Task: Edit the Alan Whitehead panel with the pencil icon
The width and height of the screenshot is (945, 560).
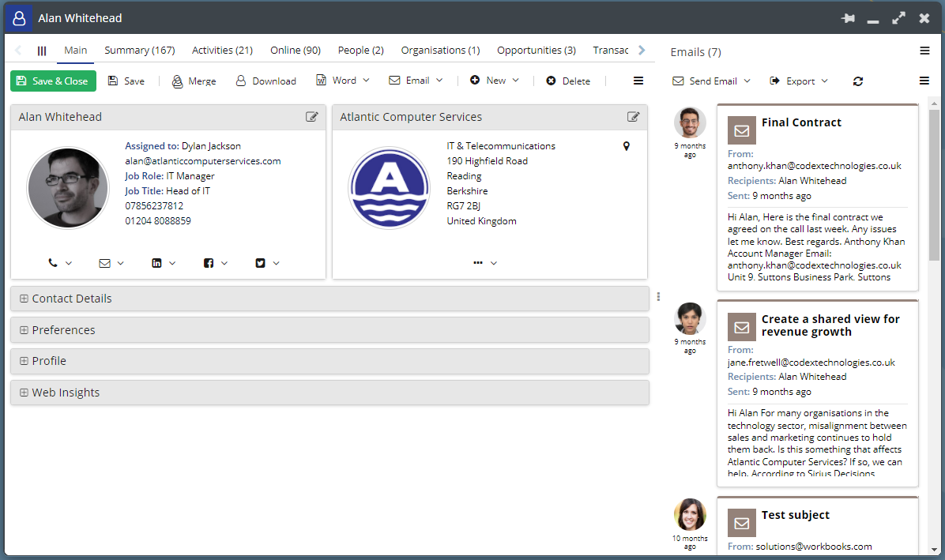Action: tap(311, 116)
